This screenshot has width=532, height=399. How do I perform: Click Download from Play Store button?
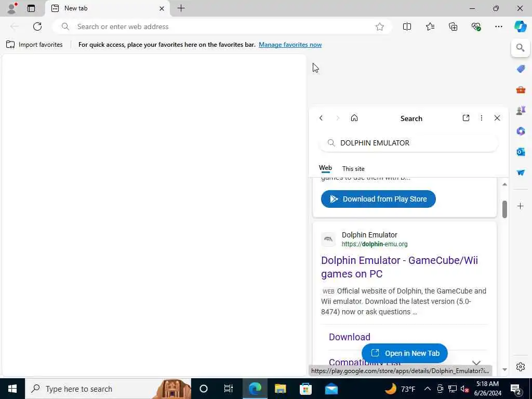click(x=378, y=199)
